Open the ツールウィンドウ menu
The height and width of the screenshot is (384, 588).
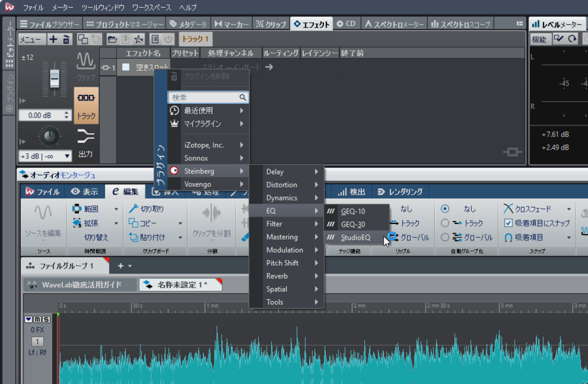[103, 7]
